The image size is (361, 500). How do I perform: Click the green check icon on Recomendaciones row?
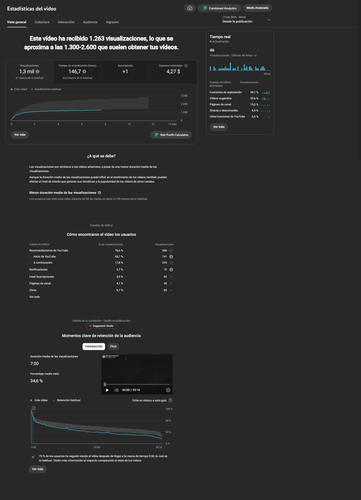pos(171,250)
